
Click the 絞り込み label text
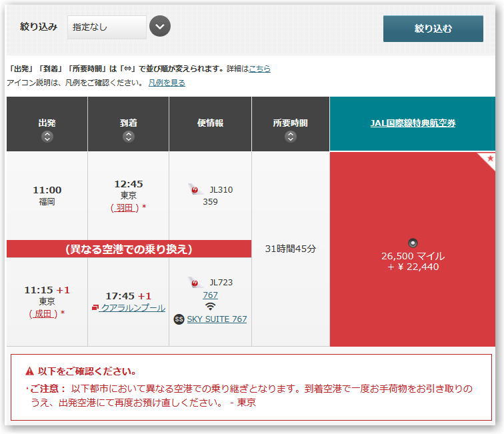tap(39, 27)
